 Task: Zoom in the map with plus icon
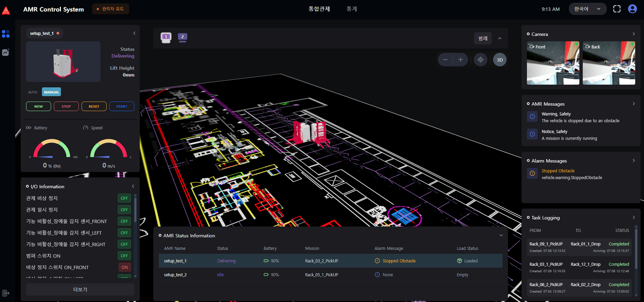[460, 60]
